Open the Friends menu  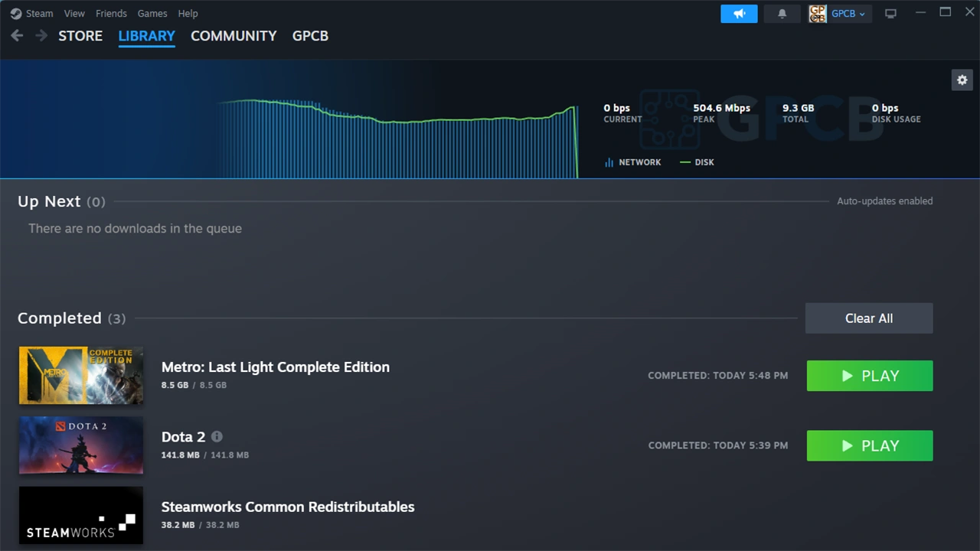pos(111,13)
